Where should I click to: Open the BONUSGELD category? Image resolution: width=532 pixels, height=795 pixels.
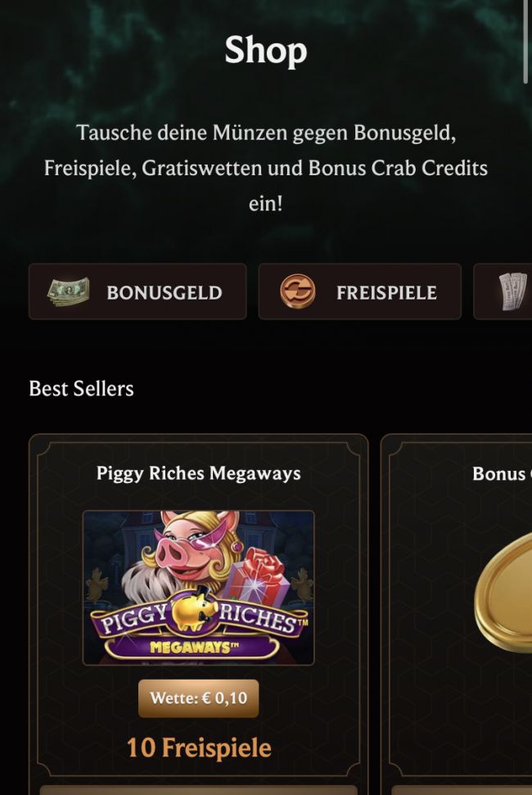(x=138, y=291)
